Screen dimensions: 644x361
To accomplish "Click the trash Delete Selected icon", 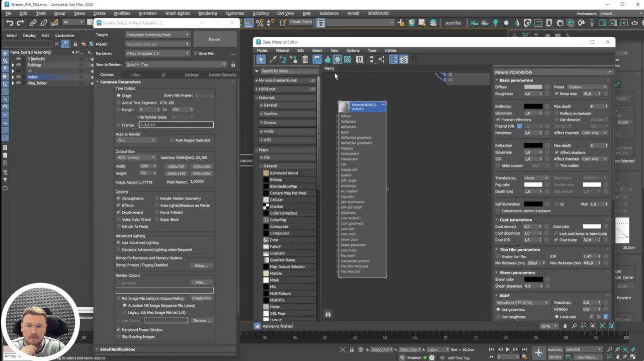I will click(x=305, y=59).
